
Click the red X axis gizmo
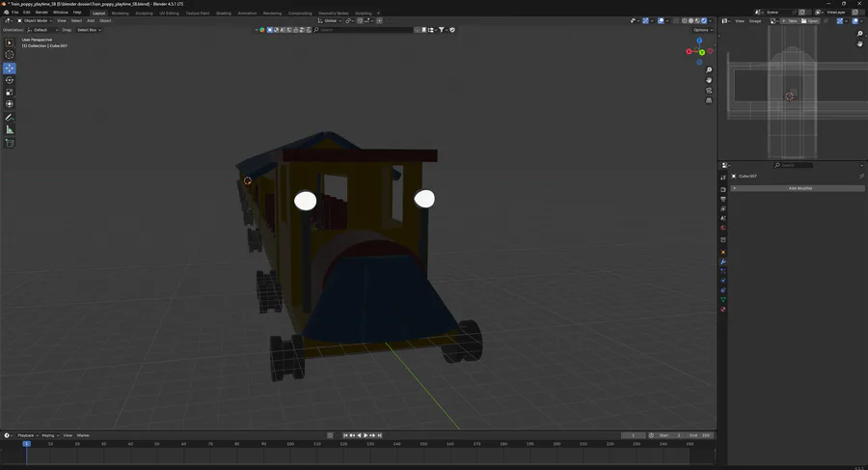(690, 51)
